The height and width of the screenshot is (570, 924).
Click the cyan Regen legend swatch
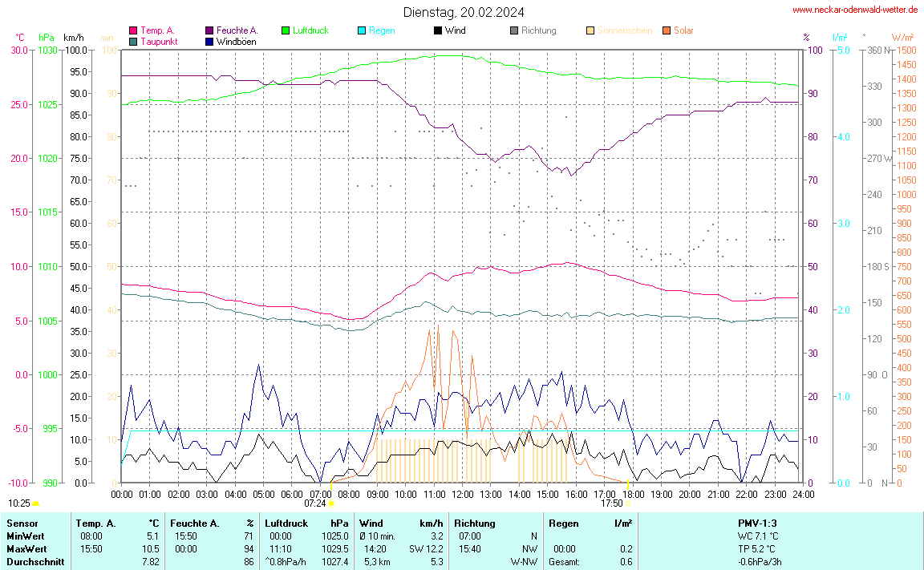[362, 30]
